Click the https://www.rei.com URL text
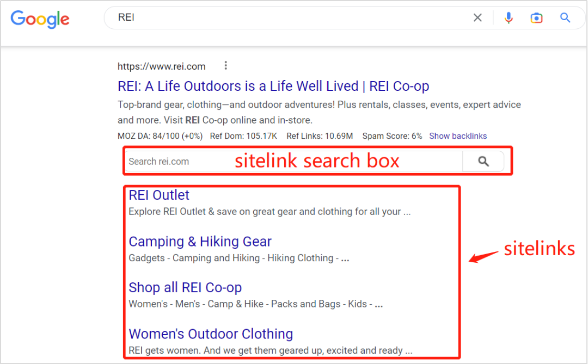Viewport: 588px width, 364px height. [x=162, y=66]
